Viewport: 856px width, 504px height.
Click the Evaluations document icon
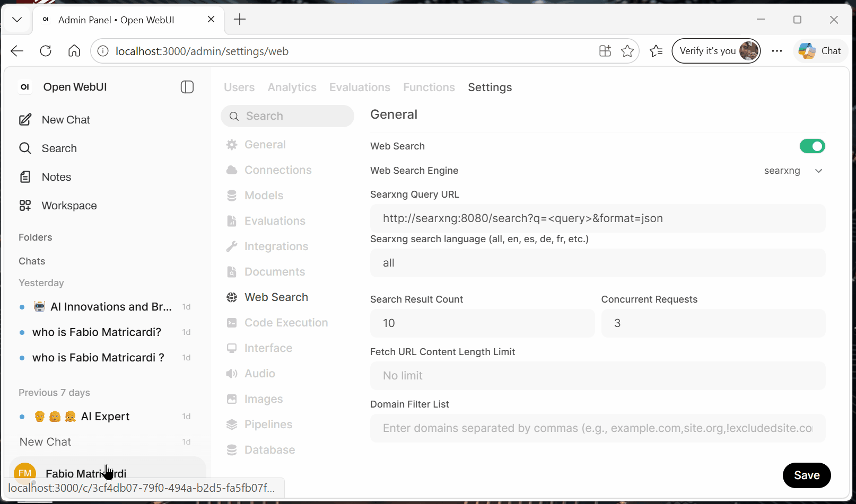(x=232, y=221)
